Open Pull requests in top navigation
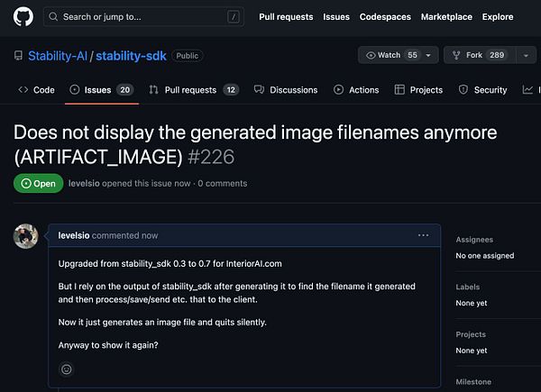541x392 pixels. [286, 16]
